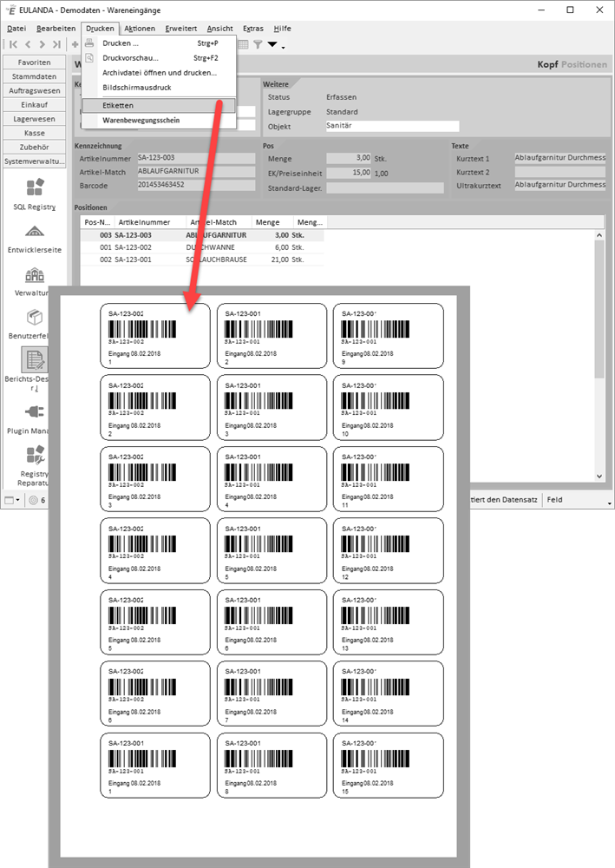Click the EK/Preiseinheit field showing 15,00
The image size is (615, 868).
tap(349, 173)
